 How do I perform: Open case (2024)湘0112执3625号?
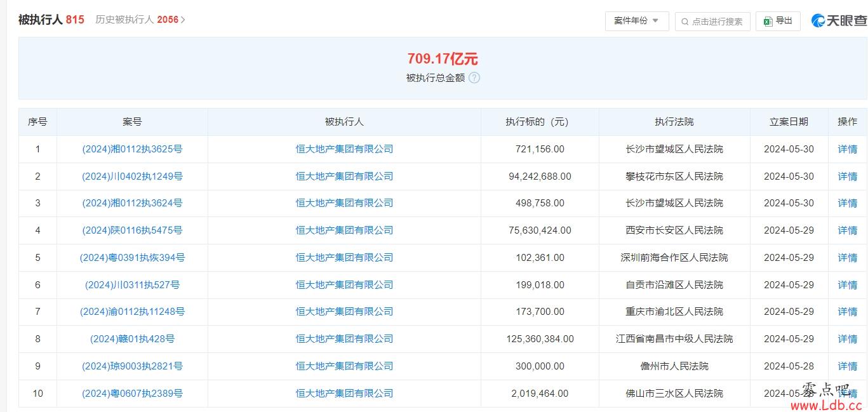tap(132, 149)
